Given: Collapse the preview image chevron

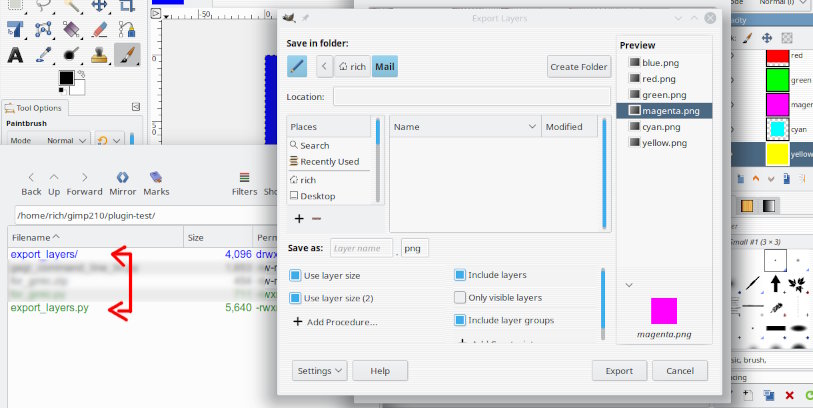Looking at the screenshot, I should point(629,285).
